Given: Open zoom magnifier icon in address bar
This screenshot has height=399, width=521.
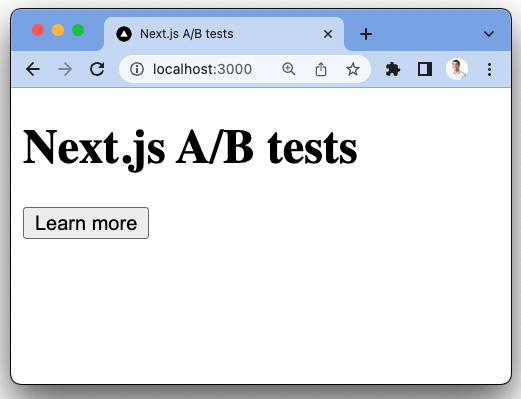Looking at the screenshot, I should (x=289, y=69).
